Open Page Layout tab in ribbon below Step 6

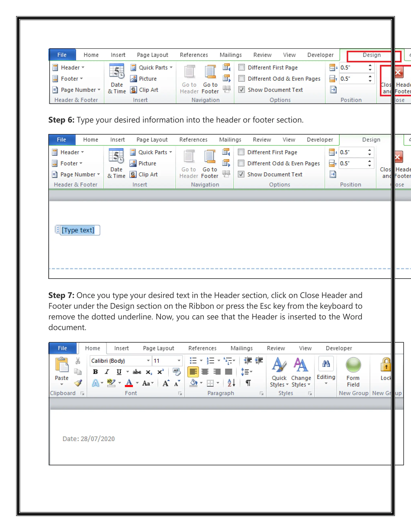[152, 140]
